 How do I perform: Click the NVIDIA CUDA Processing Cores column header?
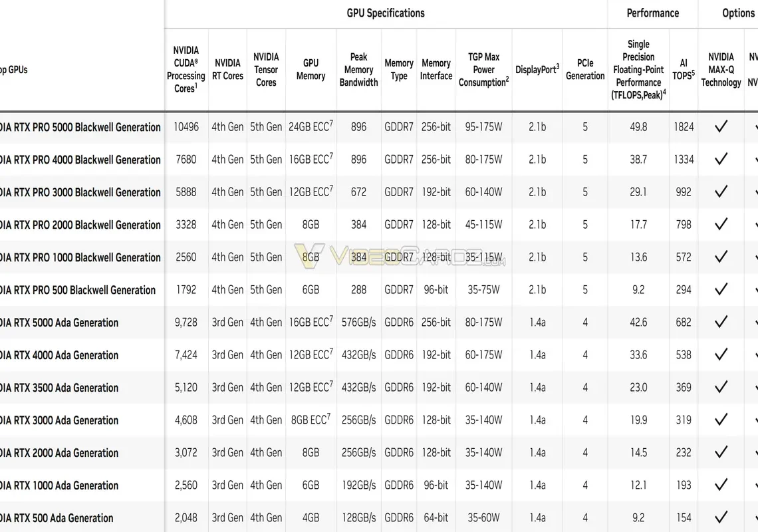click(x=186, y=70)
